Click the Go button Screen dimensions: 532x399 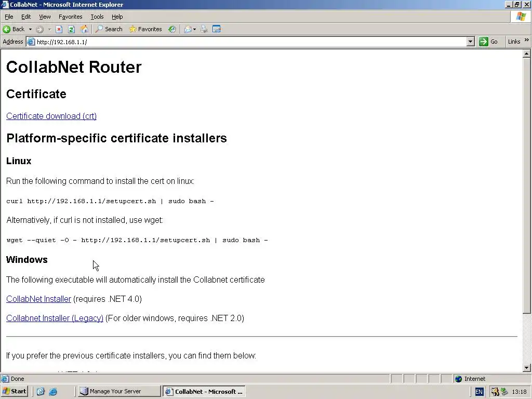488,42
